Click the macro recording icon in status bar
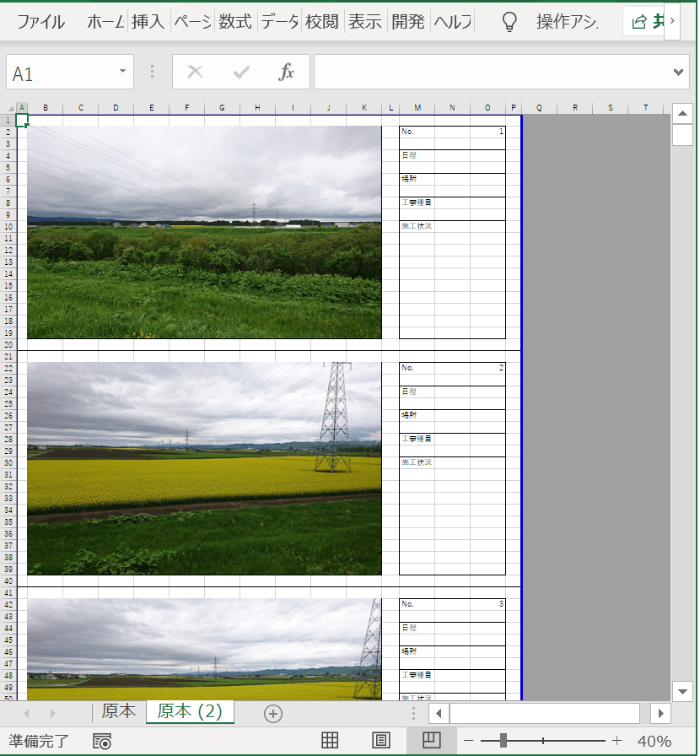Image resolution: width=700 pixels, height=756 pixels. click(x=102, y=741)
